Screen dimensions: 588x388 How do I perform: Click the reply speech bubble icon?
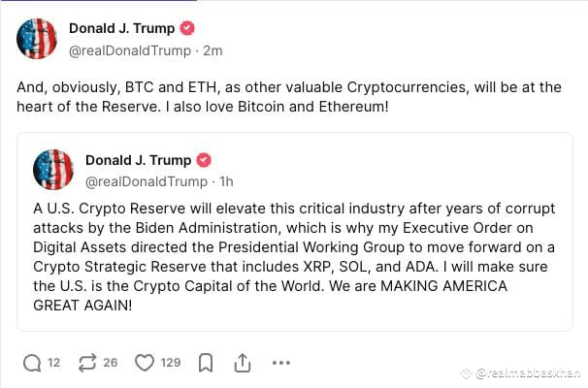pyautogui.click(x=32, y=363)
